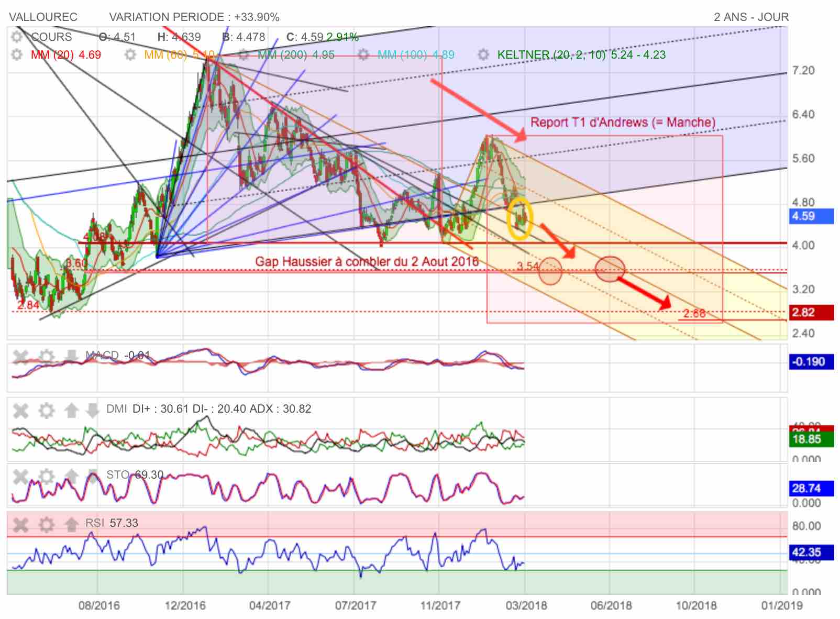The width and height of the screenshot is (840, 619).
Task: Move MACD panel down with arrow
Action: 71,357
